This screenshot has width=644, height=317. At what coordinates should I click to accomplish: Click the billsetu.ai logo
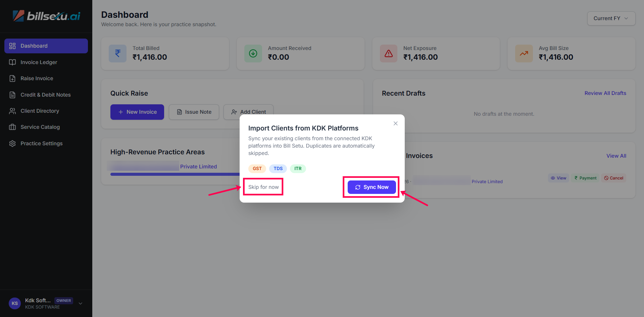pos(46,16)
